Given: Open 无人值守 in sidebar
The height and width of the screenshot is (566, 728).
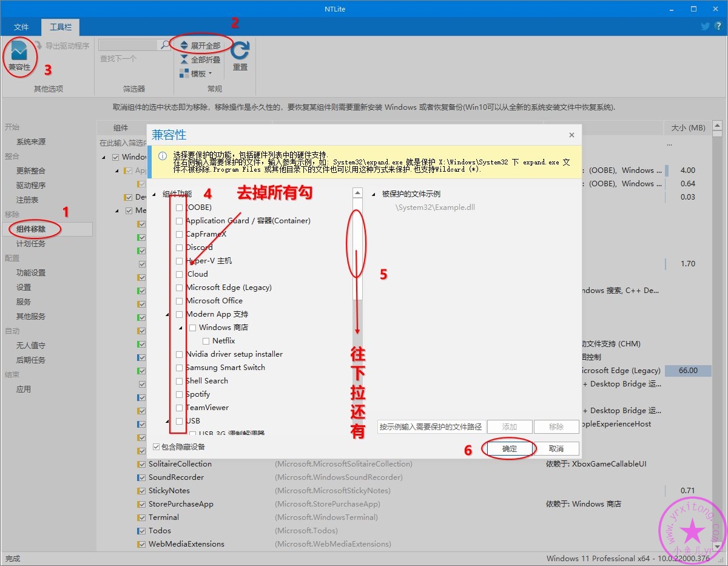Looking at the screenshot, I should [31, 345].
